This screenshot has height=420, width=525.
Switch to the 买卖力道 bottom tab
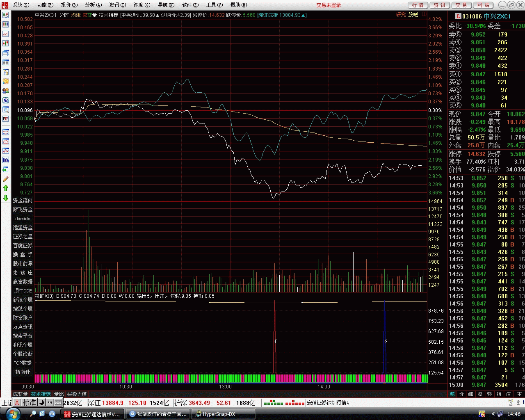click(77, 394)
